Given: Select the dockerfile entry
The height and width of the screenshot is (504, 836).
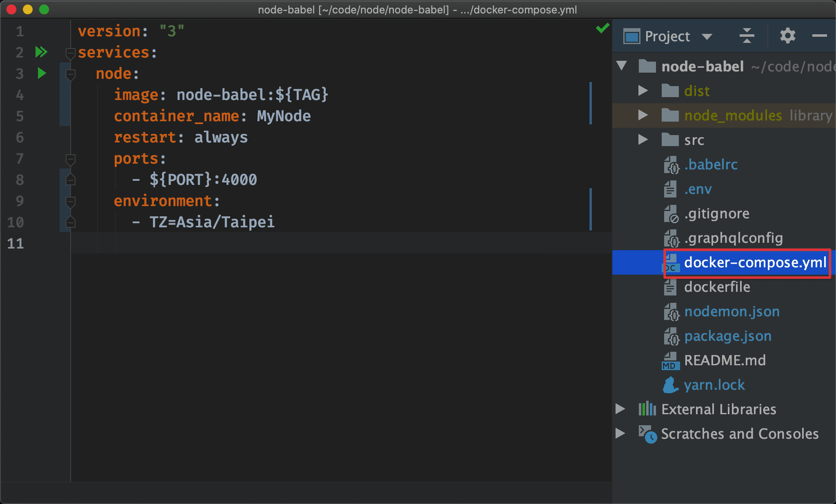Looking at the screenshot, I should coord(717,287).
